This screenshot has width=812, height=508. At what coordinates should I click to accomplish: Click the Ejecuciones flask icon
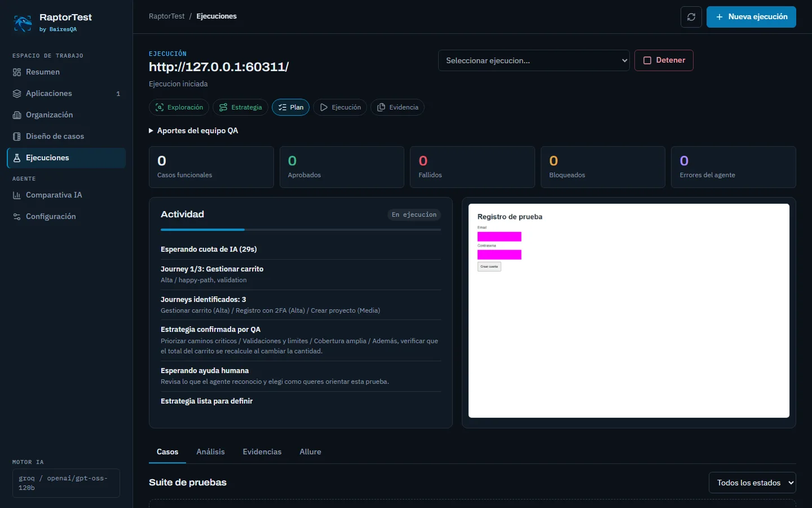tap(17, 158)
